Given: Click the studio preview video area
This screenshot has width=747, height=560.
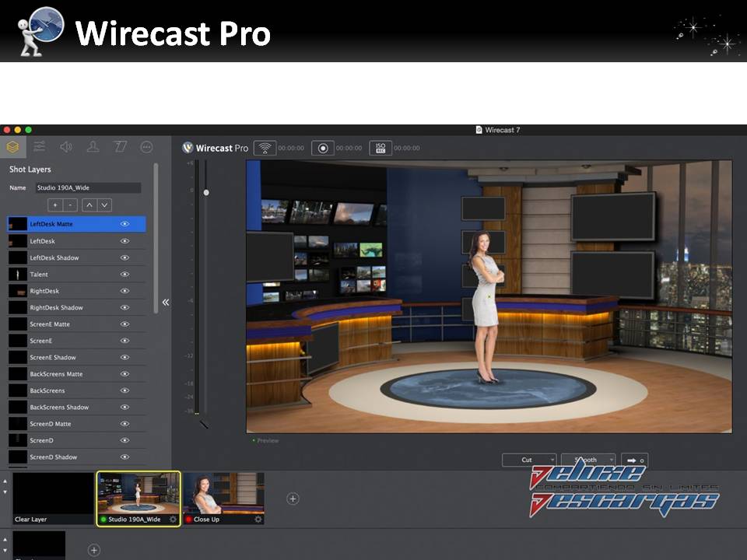Looking at the screenshot, I should coord(489,296).
